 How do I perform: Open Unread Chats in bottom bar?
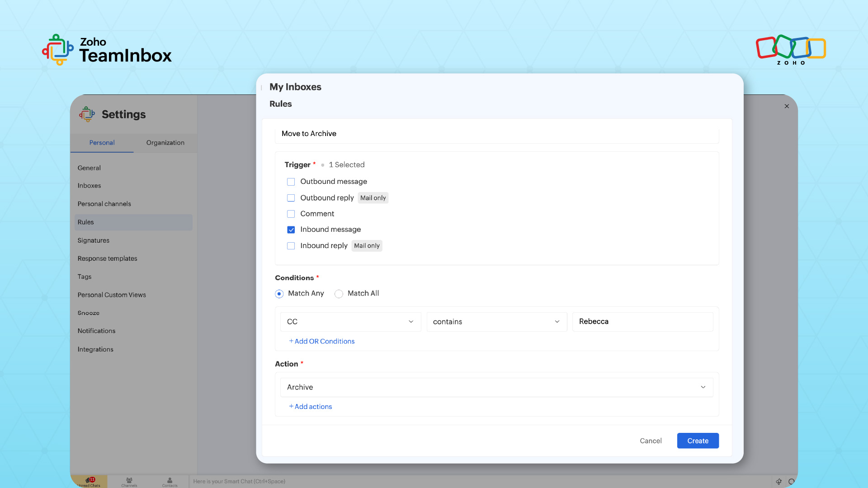(89, 482)
